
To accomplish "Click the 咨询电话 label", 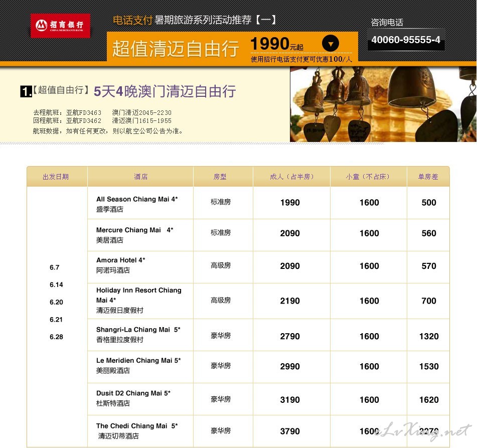I will click(387, 22).
